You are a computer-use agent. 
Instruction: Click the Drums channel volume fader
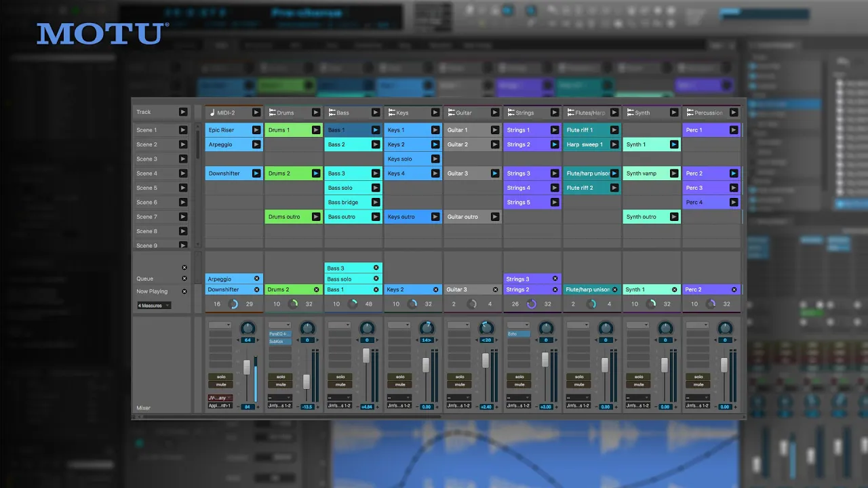[x=307, y=382]
